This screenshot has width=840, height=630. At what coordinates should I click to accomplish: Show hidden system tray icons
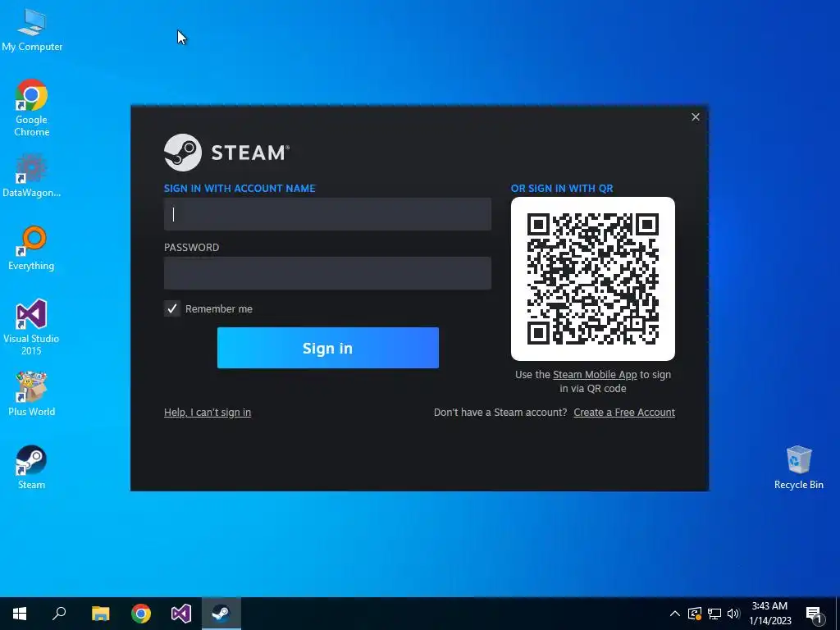tap(675, 614)
